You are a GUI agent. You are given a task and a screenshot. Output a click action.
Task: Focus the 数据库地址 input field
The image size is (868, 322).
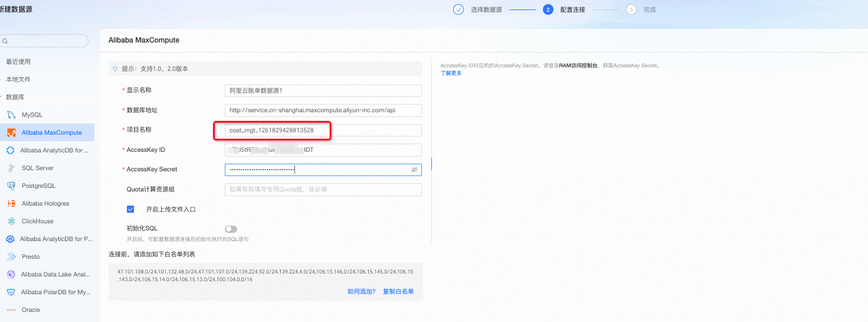pos(323,110)
